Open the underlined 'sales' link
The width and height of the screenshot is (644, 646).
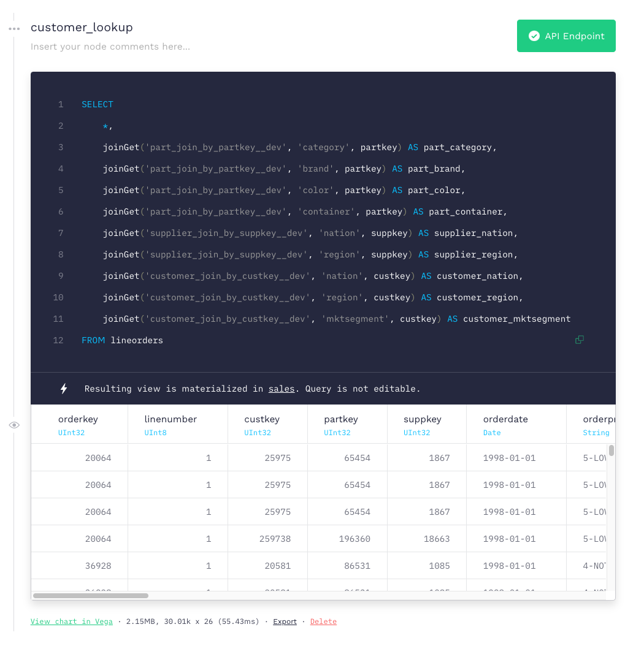coord(281,389)
